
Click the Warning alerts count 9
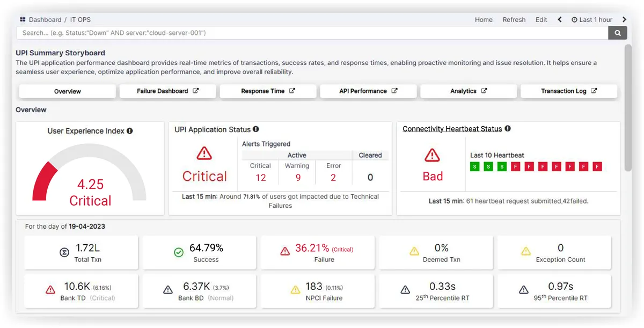298,178
